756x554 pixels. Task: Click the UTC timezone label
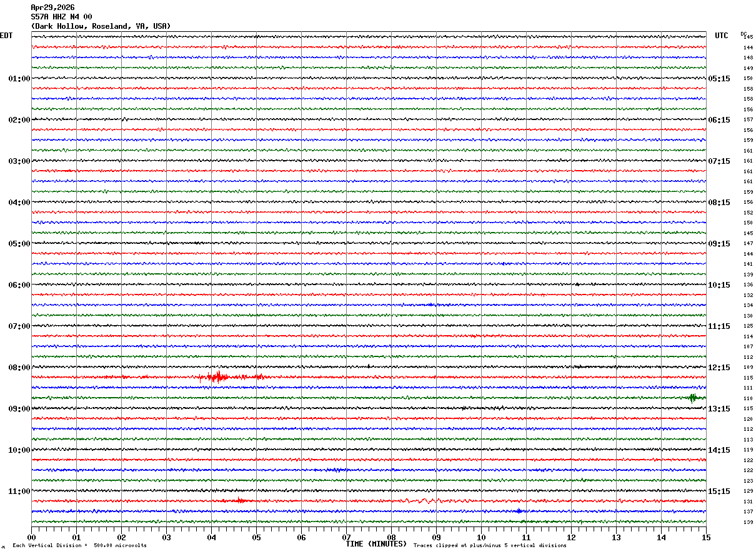tap(722, 36)
